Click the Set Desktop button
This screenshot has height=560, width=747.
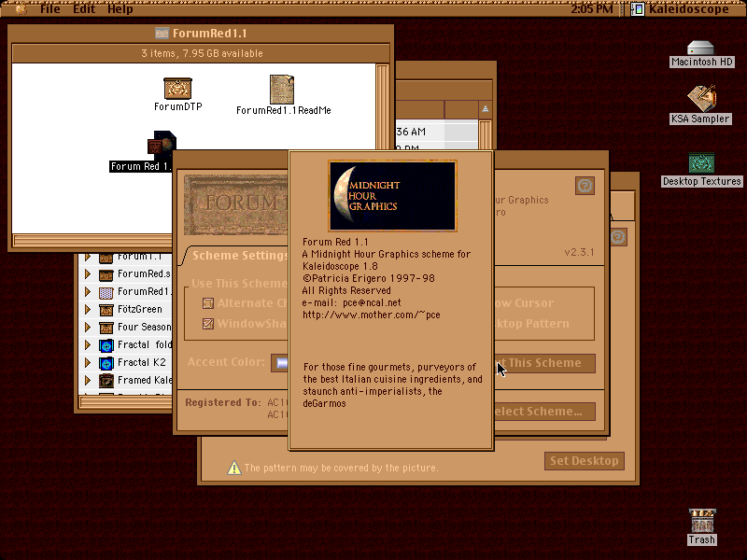[585, 461]
